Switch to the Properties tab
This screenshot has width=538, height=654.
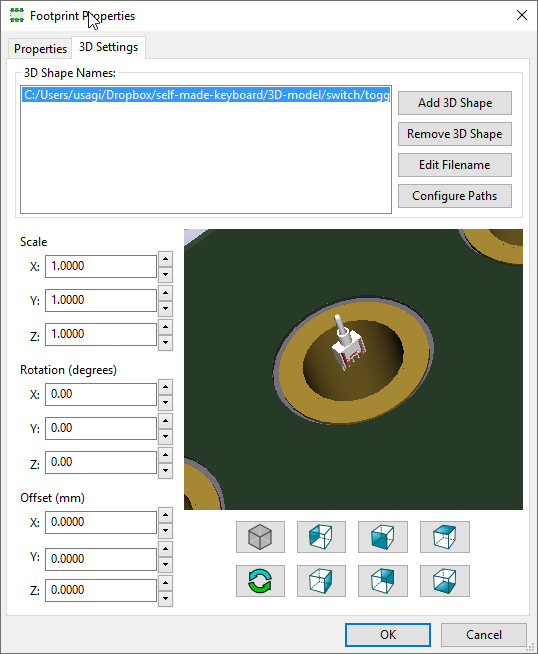point(40,49)
